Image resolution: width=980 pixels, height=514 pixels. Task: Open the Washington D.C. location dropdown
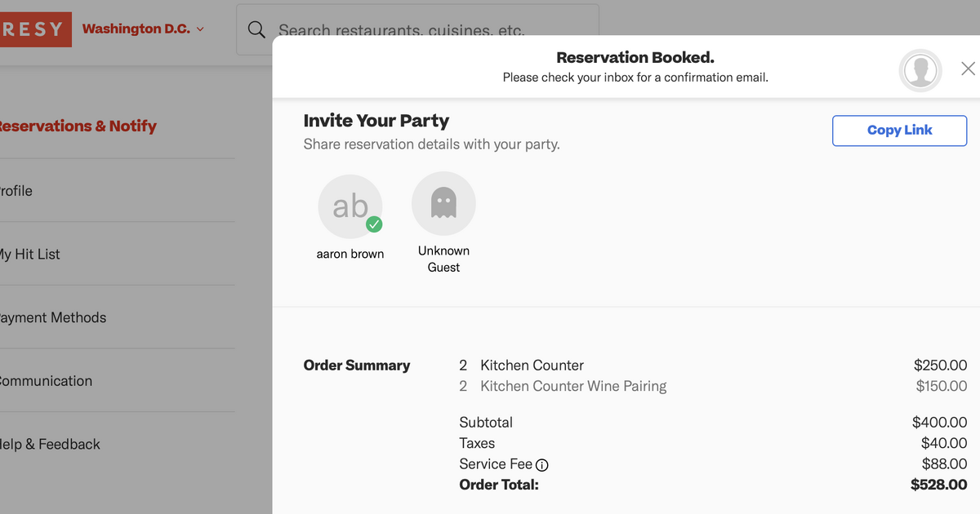[x=143, y=28]
